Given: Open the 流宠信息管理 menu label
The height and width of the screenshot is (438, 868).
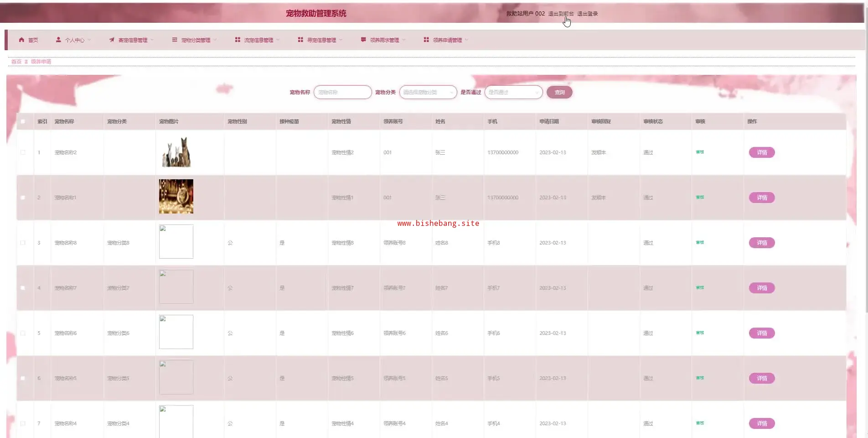Looking at the screenshot, I should tap(258, 40).
